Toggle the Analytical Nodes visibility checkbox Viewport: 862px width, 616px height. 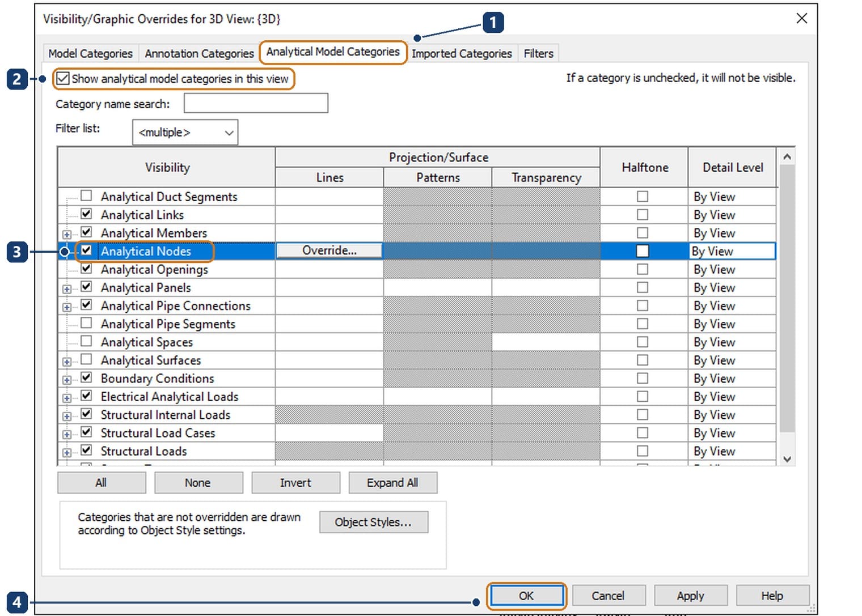[86, 250]
